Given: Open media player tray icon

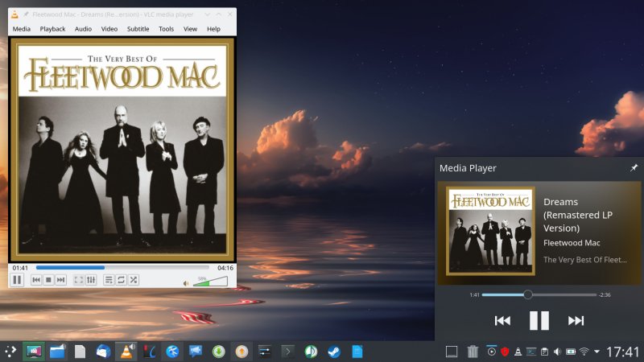Looking at the screenshot, I should (491, 352).
